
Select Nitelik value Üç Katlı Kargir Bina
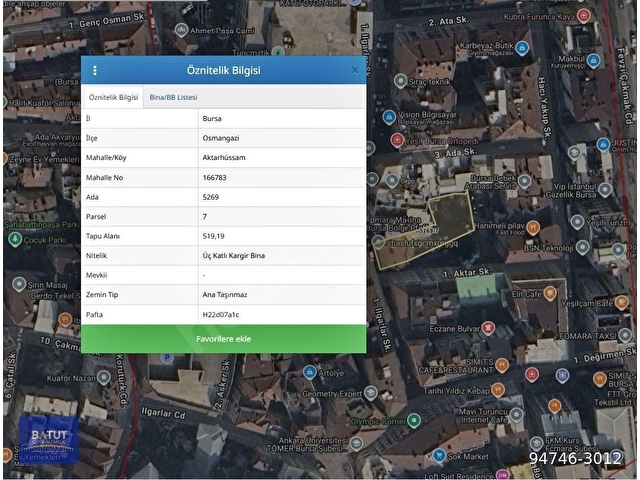click(x=234, y=256)
